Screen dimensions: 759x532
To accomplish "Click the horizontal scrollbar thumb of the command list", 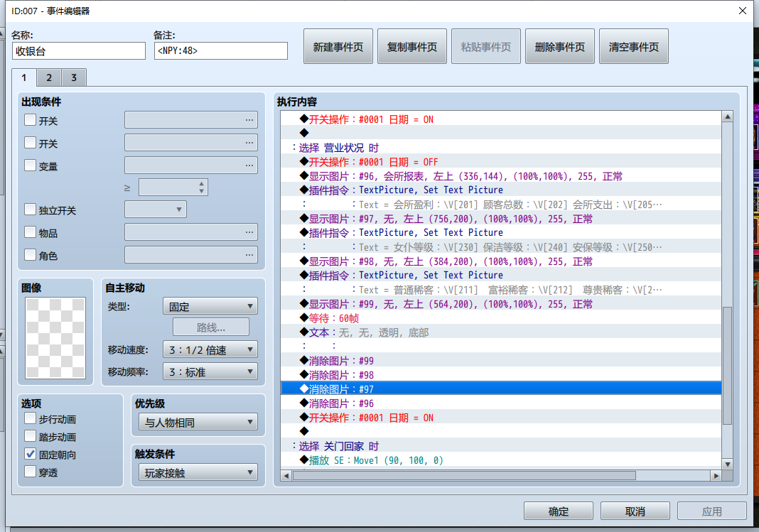I will [464, 476].
